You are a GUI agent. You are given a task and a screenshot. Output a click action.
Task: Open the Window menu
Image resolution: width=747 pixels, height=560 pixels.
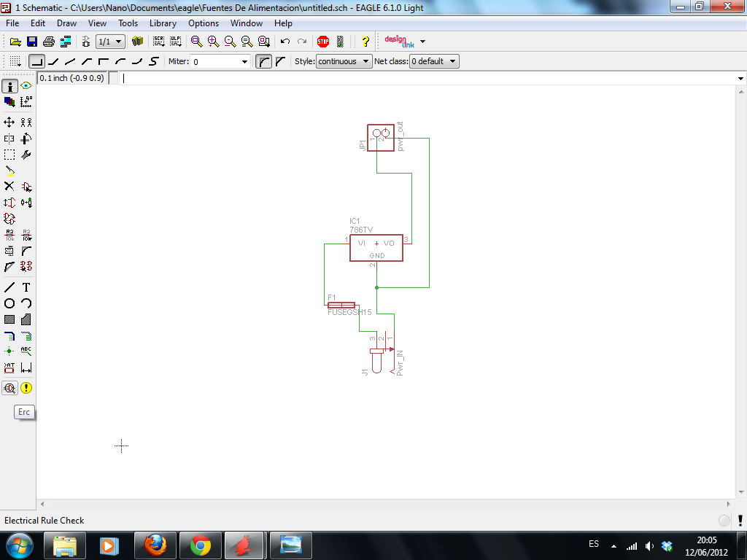click(247, 23)
